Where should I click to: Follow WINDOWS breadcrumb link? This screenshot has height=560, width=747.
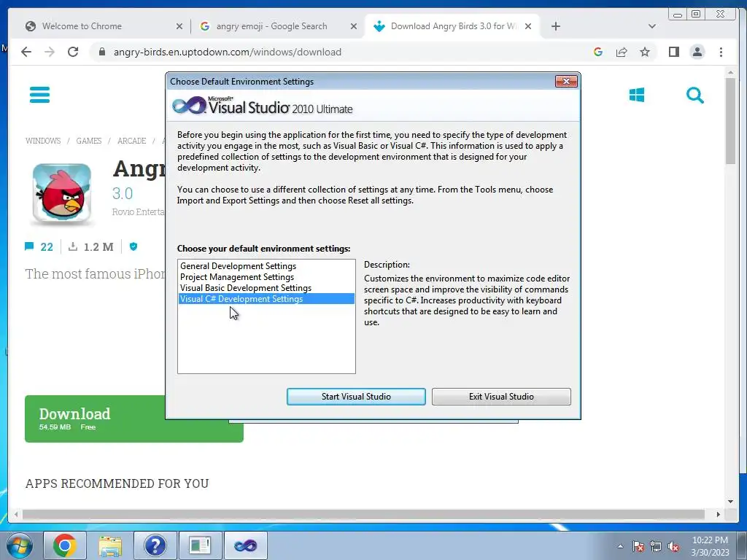pyautogui.click(x=43, y=141)
